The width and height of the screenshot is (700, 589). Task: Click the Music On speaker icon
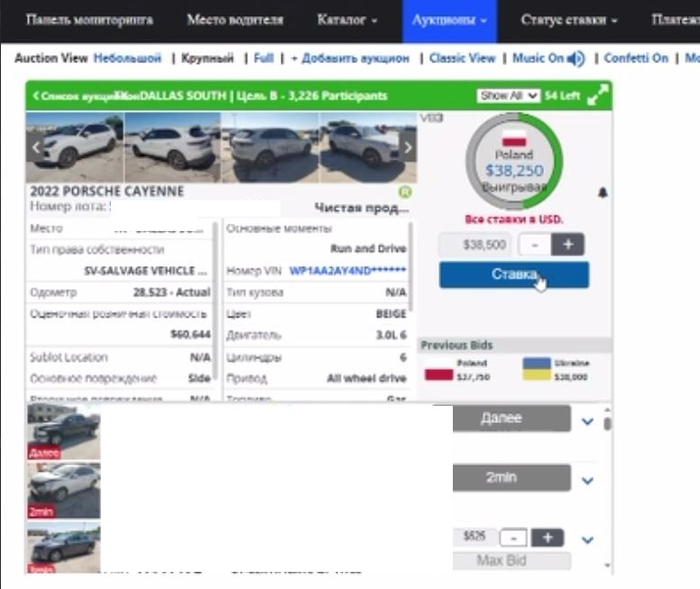click(575, 59)
